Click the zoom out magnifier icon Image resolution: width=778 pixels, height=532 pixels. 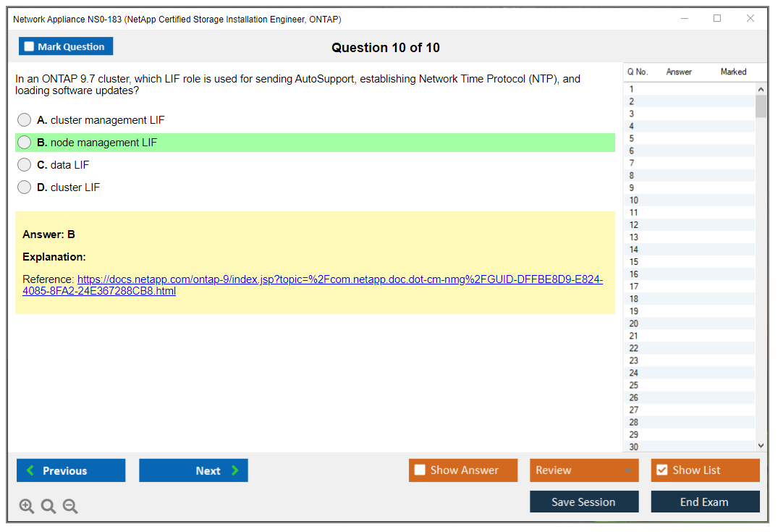click(70, 507)
